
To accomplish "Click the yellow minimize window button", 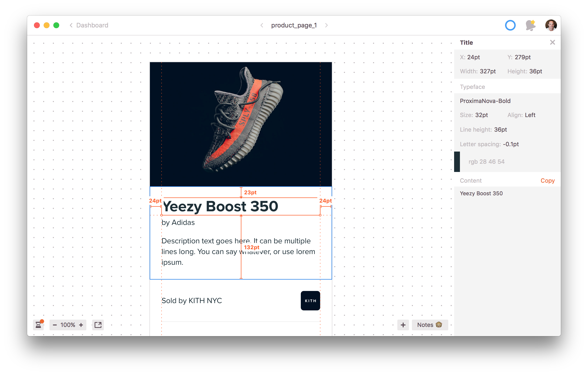I will click(x=47, y=25).
